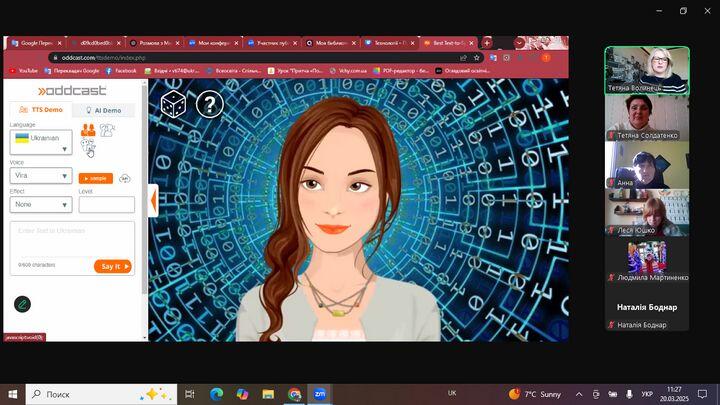Viewport: 720px width, 405px height.
Task: Click the oddcast.com address bar
Action: pyautogui.click(x=257, y=58)
